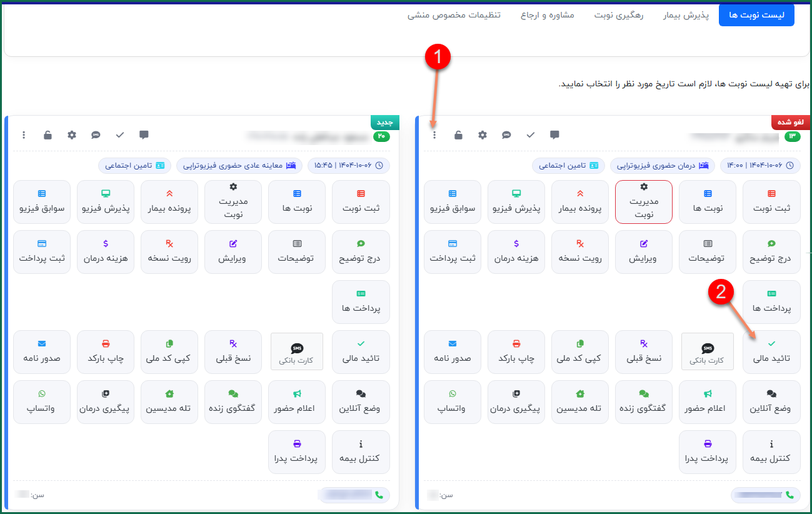
Task: Open کنترل بیمه in the new appointment card
Action: coord(360,451)
